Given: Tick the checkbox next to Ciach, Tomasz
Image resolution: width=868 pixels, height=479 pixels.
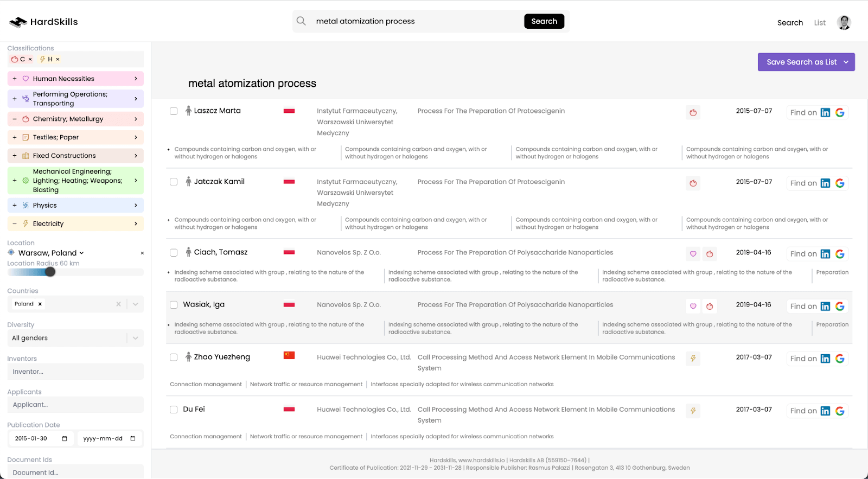Looking at the screenshot, I should [174, 253].
